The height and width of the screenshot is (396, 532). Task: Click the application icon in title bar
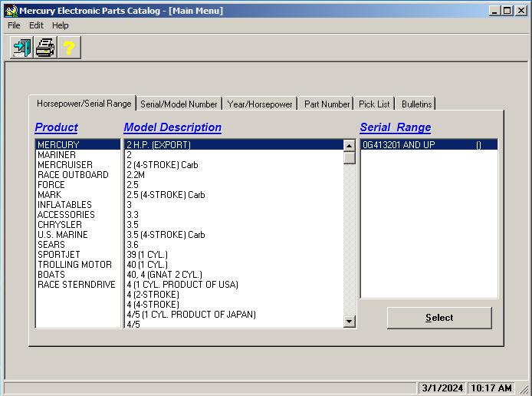tap(11, 11)
